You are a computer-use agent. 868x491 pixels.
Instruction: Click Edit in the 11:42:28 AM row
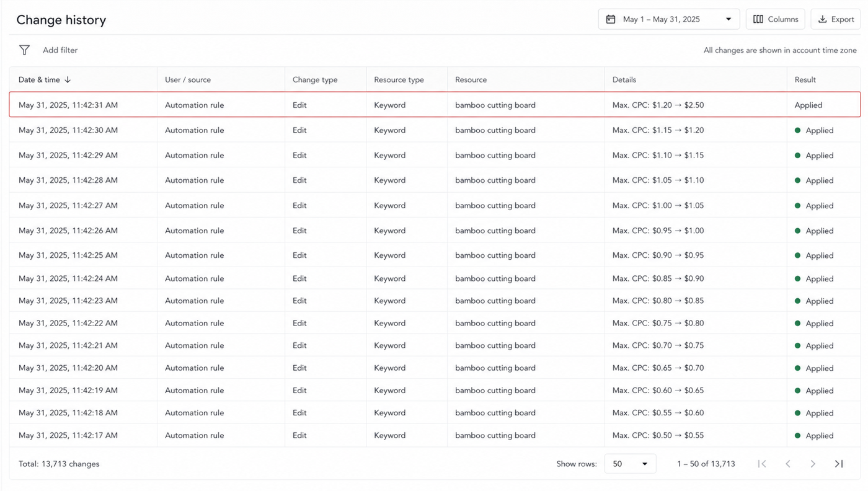pos(299,180)
